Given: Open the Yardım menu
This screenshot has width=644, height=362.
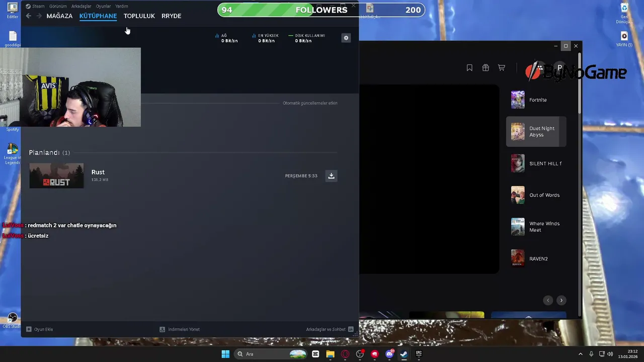Looking at the screenshot, I should tap(121, 6).
